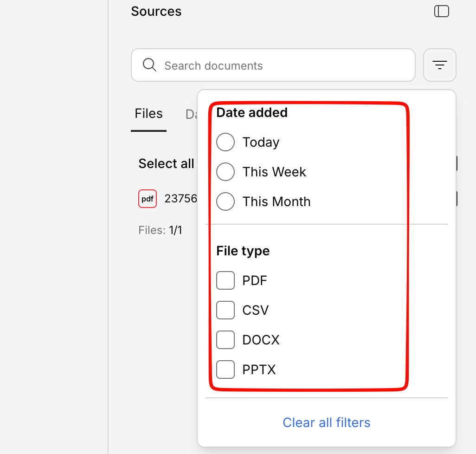Image resolution: width=476 pixels, height=454 pixels.
Task: Click the Select all label
Action: [x=166, y=163]
